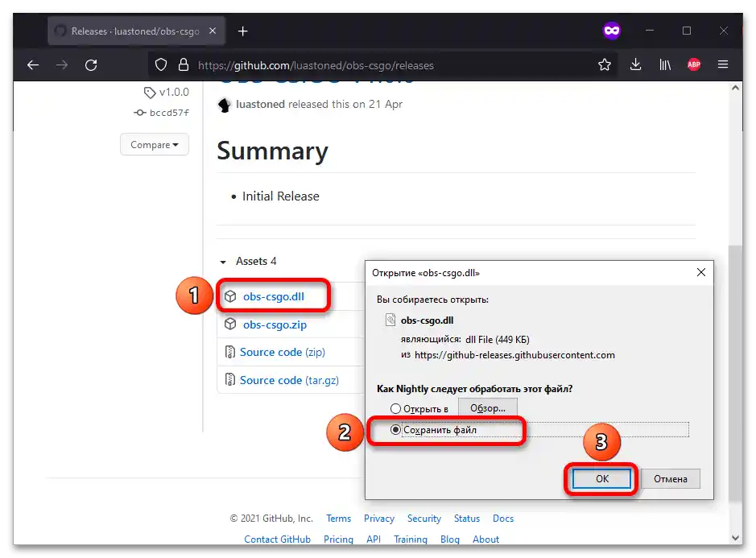Go back to the previous page
The width and height of the screenshot is (756, 558).
(x=33, y=64)
